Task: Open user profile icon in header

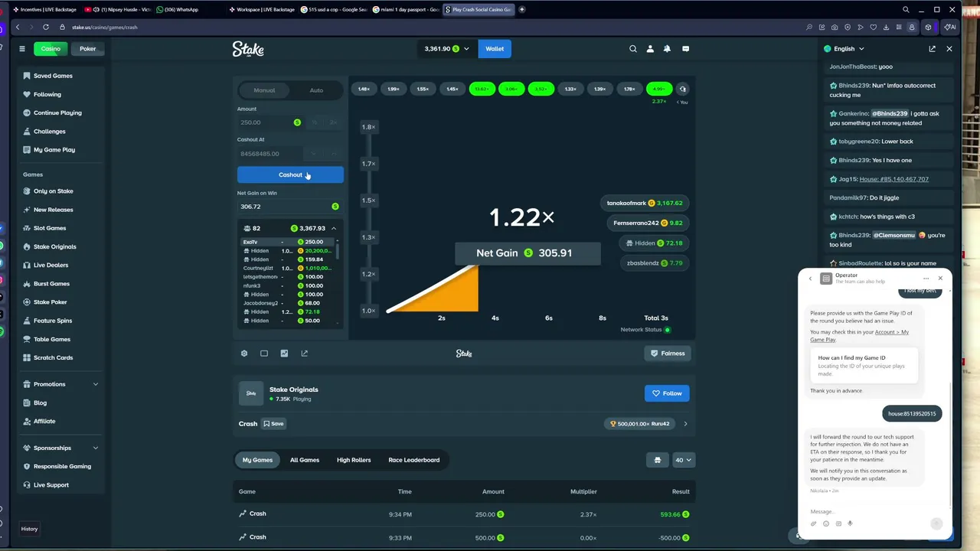Action: pyautogui.click(x=650, y=48)
